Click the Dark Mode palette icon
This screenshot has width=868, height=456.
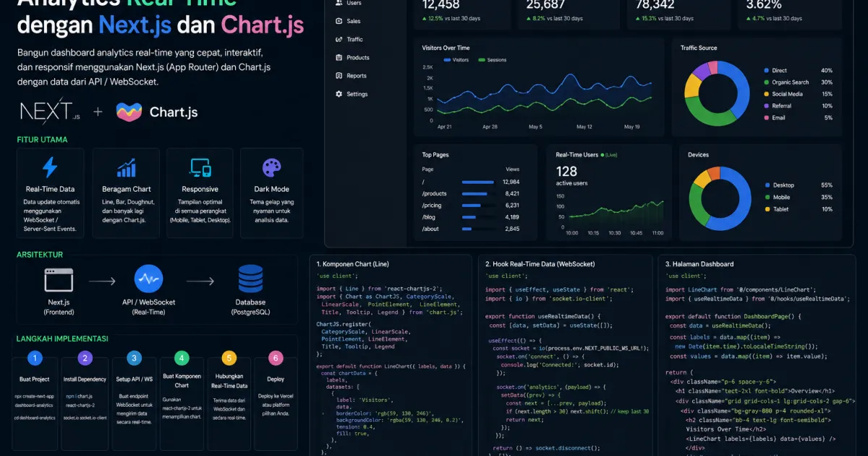[271, 168]
